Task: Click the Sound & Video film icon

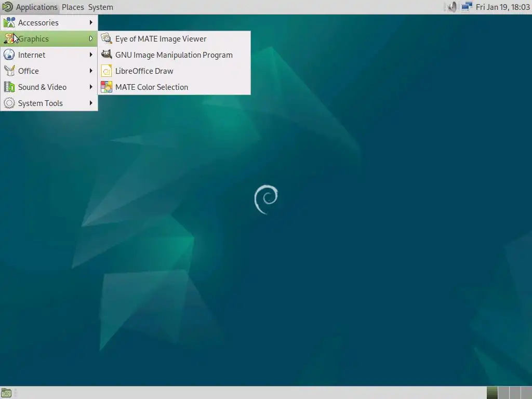Action: [x=9, y=87]
